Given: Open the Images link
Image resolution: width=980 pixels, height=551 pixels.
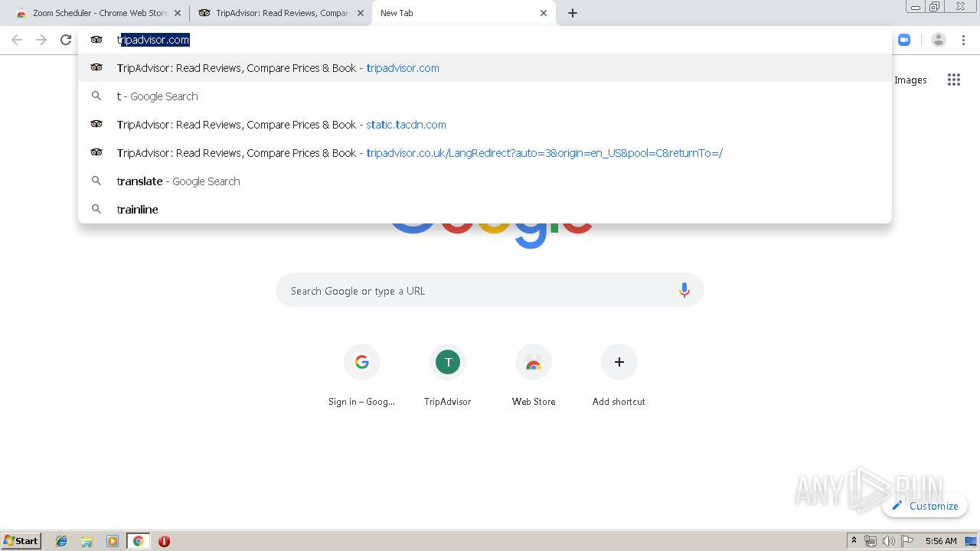Looking at the screenshot, I should click(910, 80).
